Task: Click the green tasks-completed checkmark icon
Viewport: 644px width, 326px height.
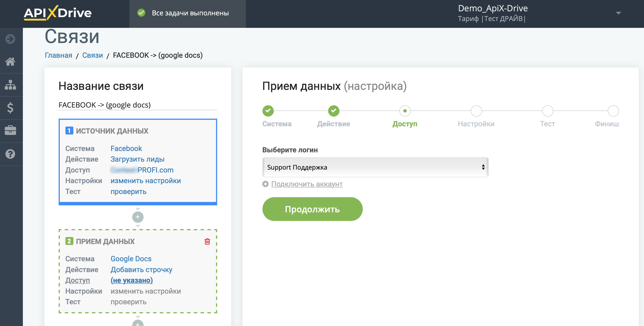Action: tap(141, 13)
